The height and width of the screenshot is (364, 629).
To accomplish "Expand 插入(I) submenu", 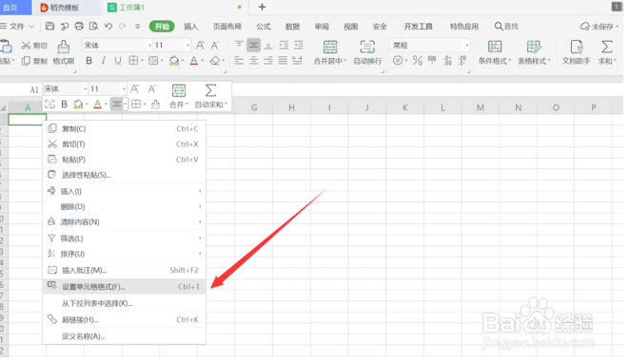I will (125, 191).
